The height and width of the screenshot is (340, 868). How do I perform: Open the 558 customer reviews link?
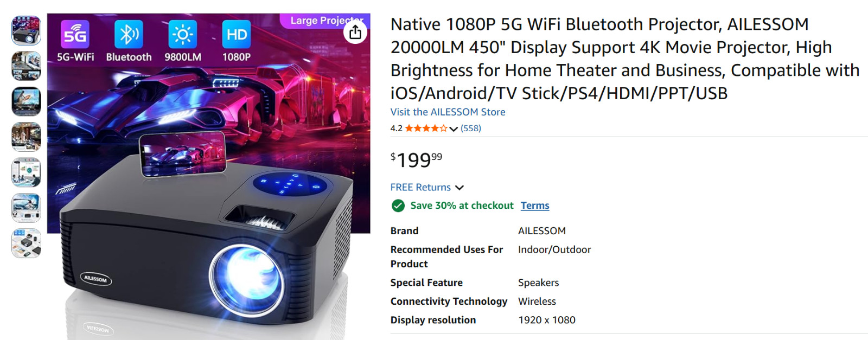[471, 129]
